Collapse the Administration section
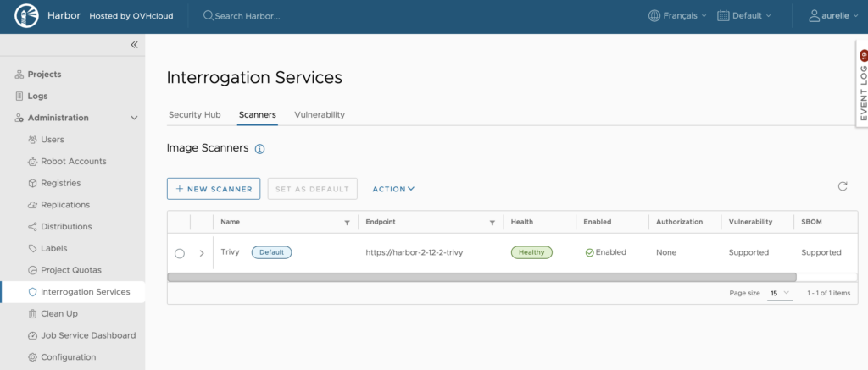The height and width of the screenshot is (370, 868). click(x=134, y=118)
